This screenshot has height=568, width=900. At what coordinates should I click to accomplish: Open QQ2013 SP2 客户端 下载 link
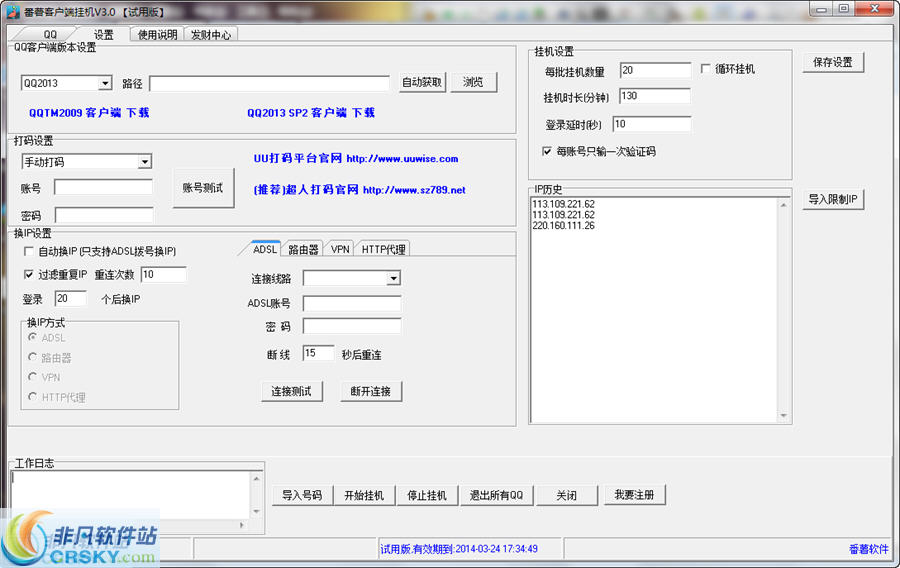tap(311, 112)
